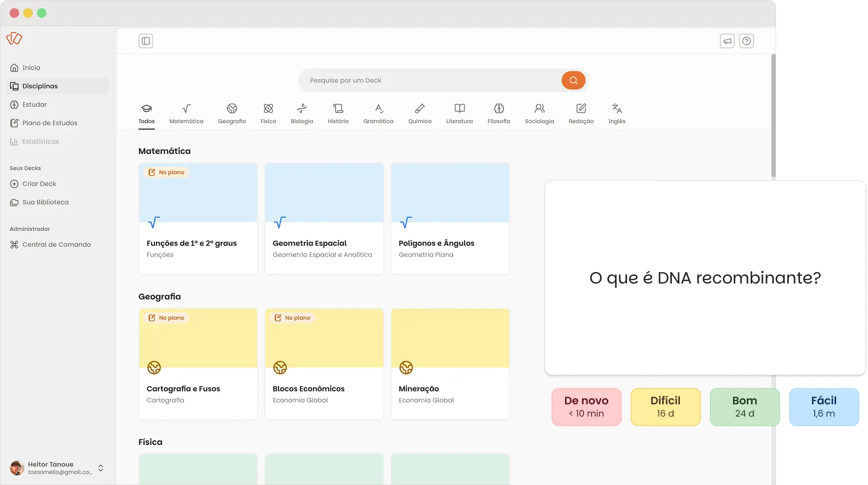Viewport: 868px width, 485px height.
Task: Select the Todos tab
Action: (147, 114)
